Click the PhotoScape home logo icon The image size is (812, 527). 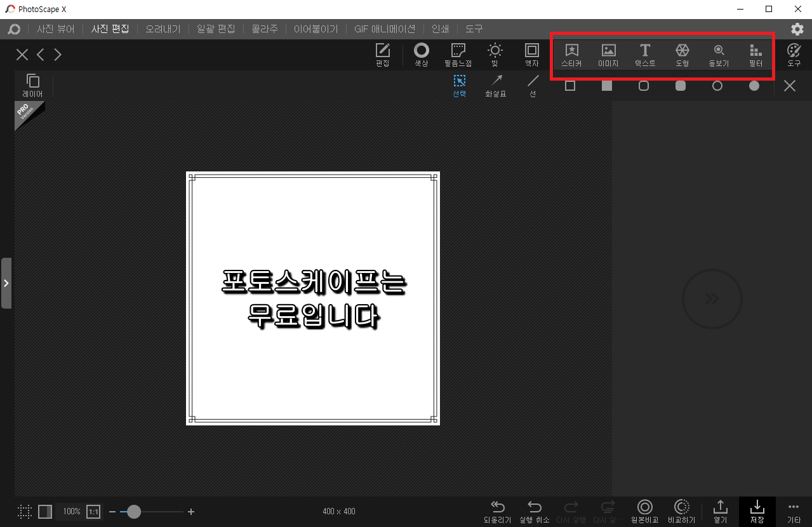pos(13,29)
